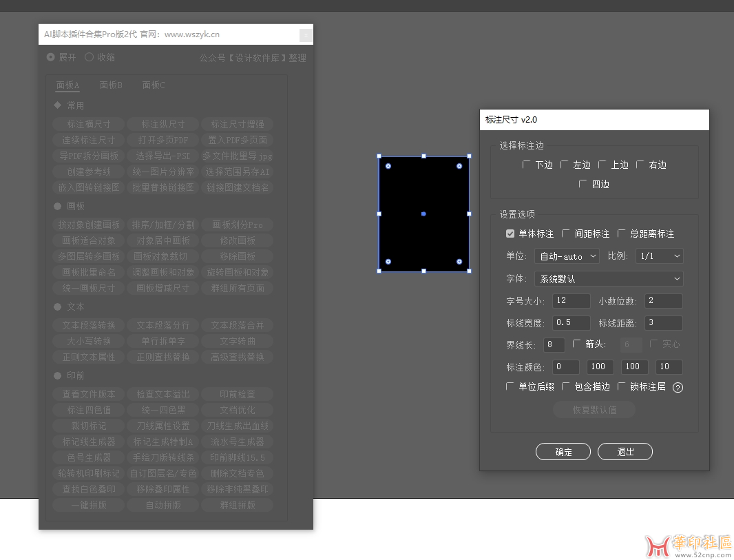
Task: Click the rectangle's bottom-right corner widget
Action: (459, 262)
